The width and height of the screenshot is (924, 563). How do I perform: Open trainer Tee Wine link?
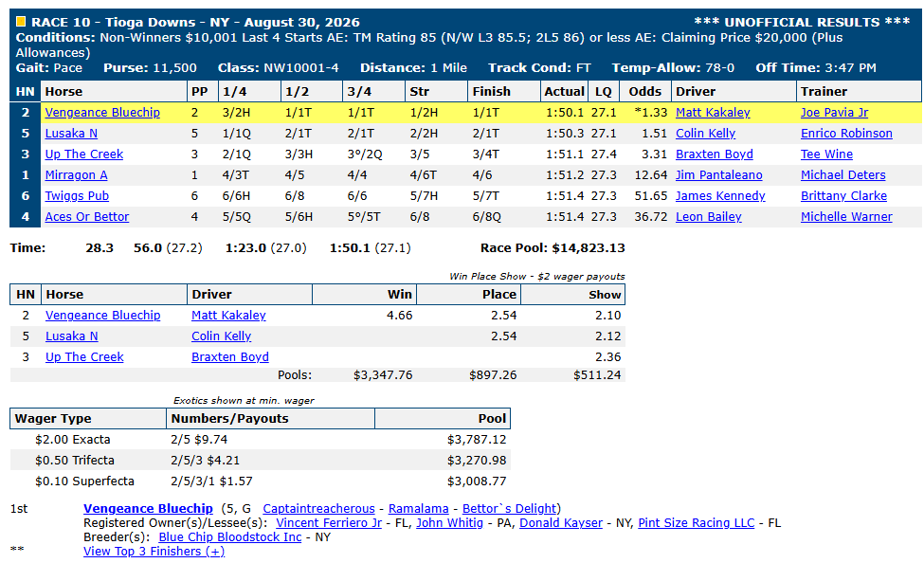tap(826, 154)
